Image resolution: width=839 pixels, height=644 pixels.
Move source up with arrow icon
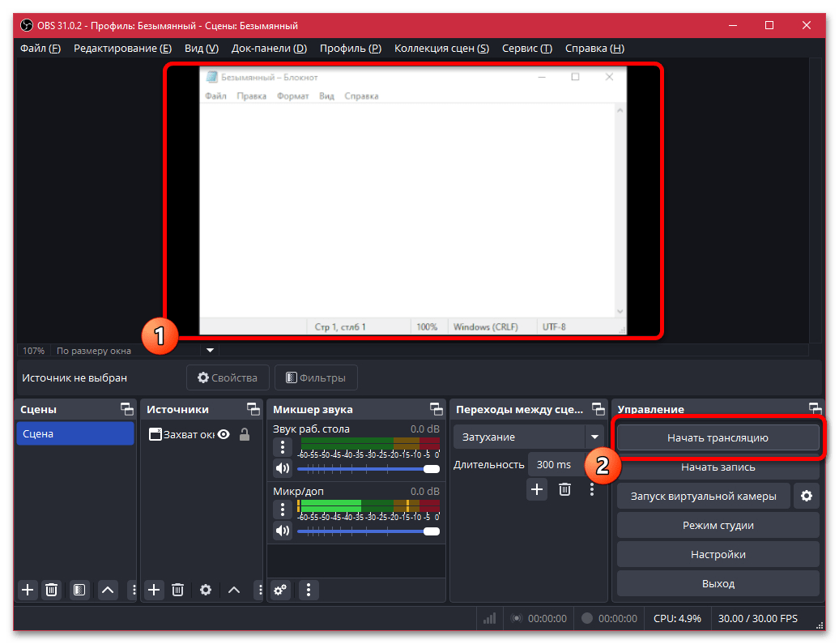coord(234,590)
